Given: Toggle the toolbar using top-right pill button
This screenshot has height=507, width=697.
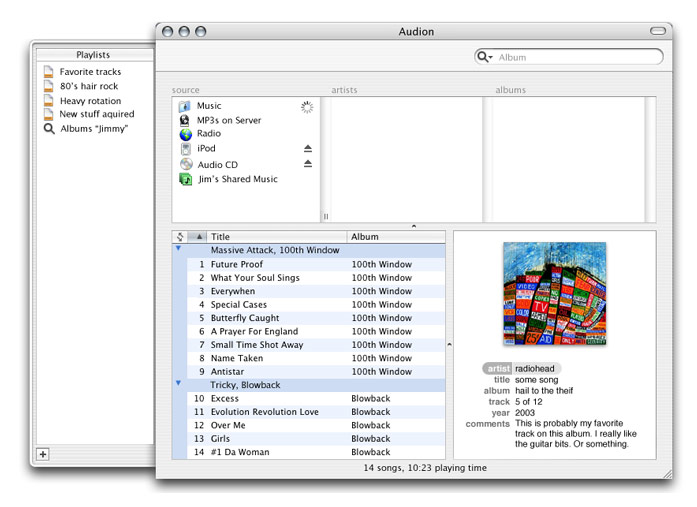Looking at the screenshot, I should pyautogui.click(x=657, y=31).
